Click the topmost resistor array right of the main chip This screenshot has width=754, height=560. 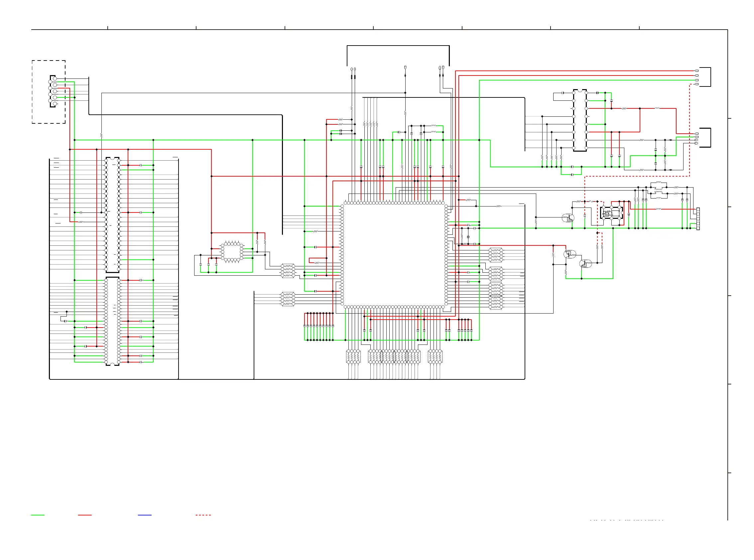496,255
